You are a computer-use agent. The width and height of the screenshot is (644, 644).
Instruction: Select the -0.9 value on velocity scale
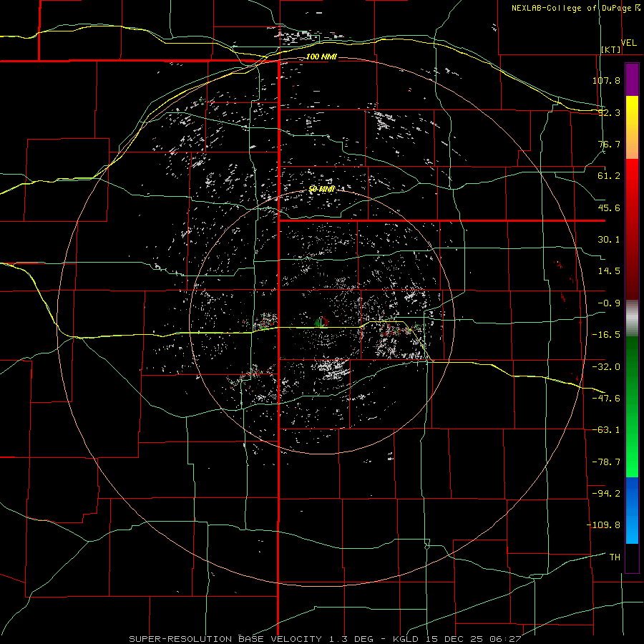click(609, 303)
